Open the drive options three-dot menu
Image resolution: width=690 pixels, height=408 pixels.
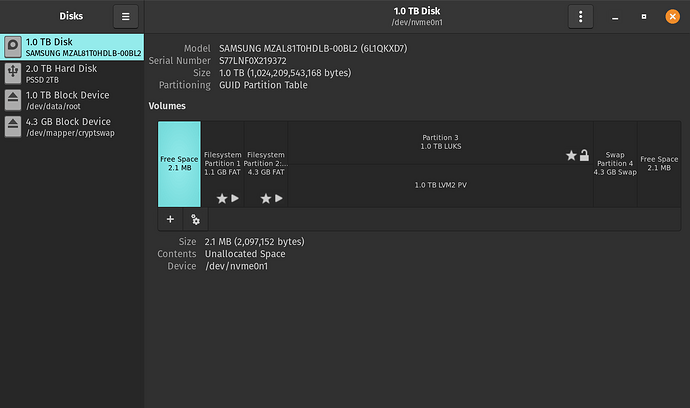point(580,17)
